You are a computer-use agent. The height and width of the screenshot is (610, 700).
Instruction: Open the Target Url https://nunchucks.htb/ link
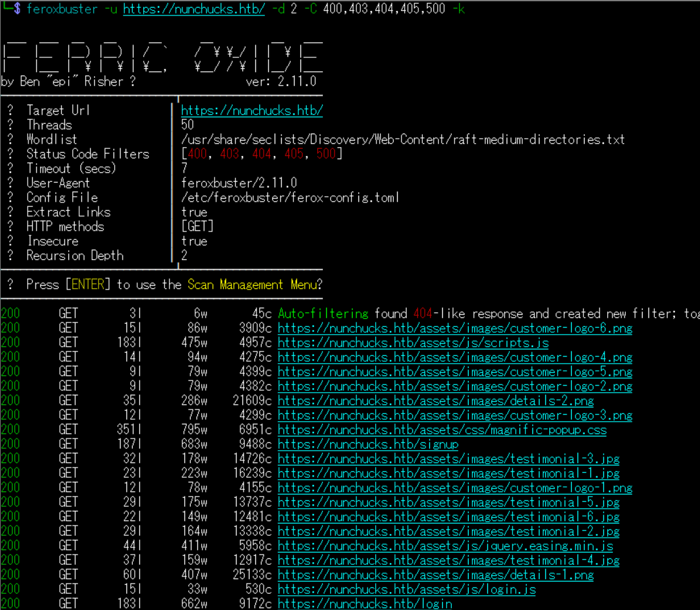point(251,110)
